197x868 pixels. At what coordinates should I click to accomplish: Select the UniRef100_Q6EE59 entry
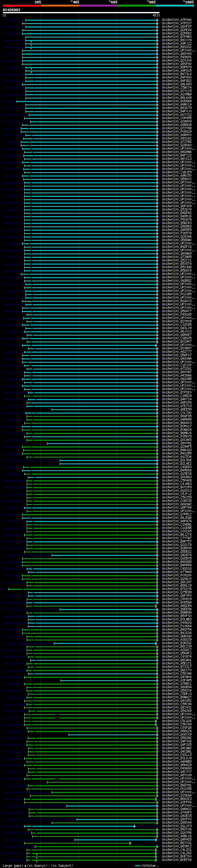(x=176, y=410)
